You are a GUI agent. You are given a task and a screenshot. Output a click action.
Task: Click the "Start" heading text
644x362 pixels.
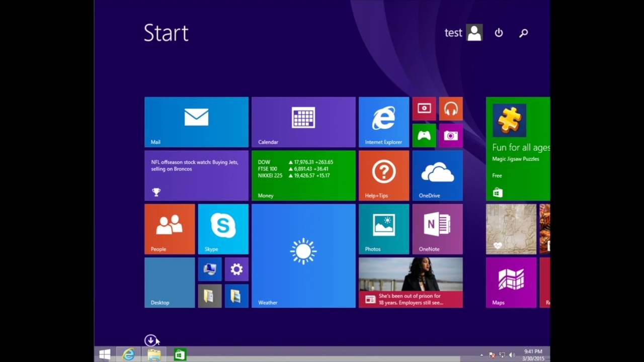[x=166, y=33]
